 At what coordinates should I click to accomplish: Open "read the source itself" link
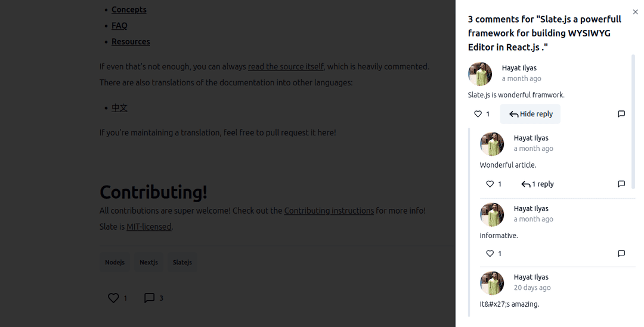click(286, 67)
